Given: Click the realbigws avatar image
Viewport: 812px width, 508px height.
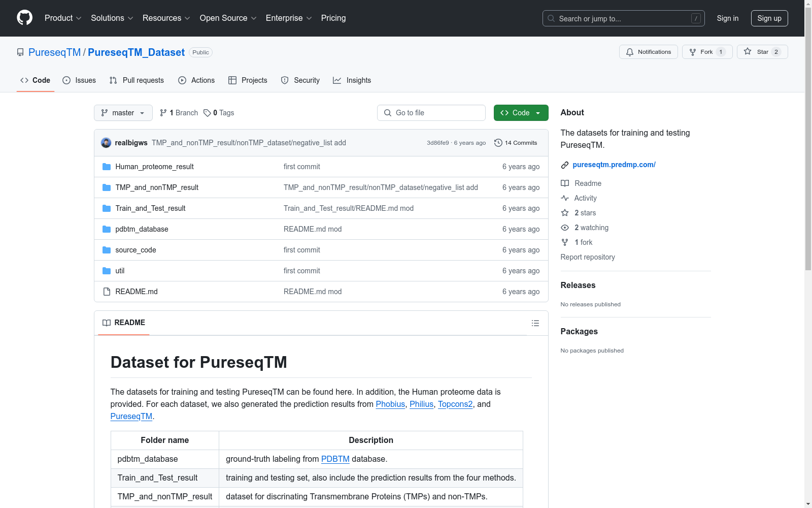Looking at the screenshot, I should 106,143.
